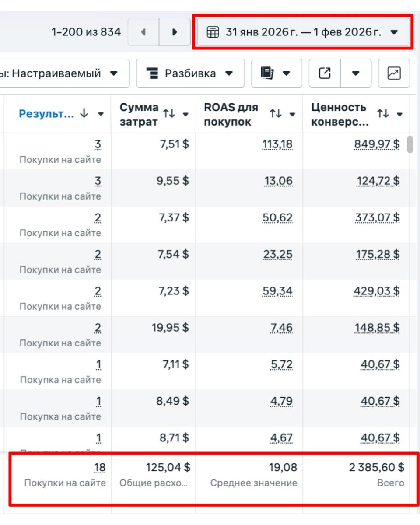
Task: Open ROAS для покупок column options arrow
Action: pos(292,114)
